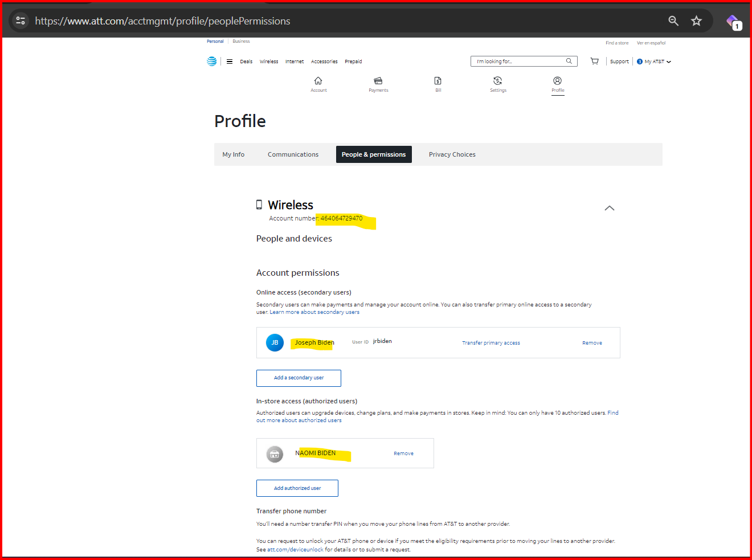Open the Support link

619,62
